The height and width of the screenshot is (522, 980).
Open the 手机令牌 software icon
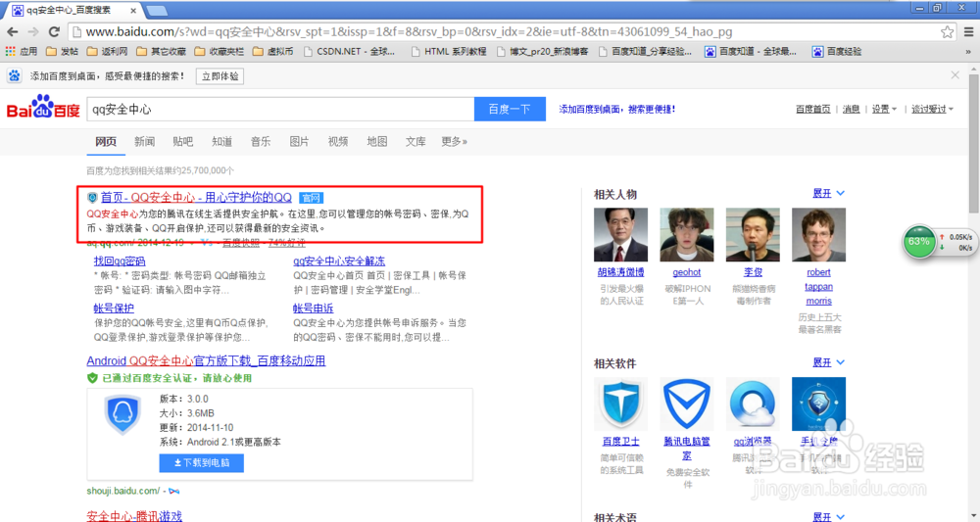tap(818, 404)
